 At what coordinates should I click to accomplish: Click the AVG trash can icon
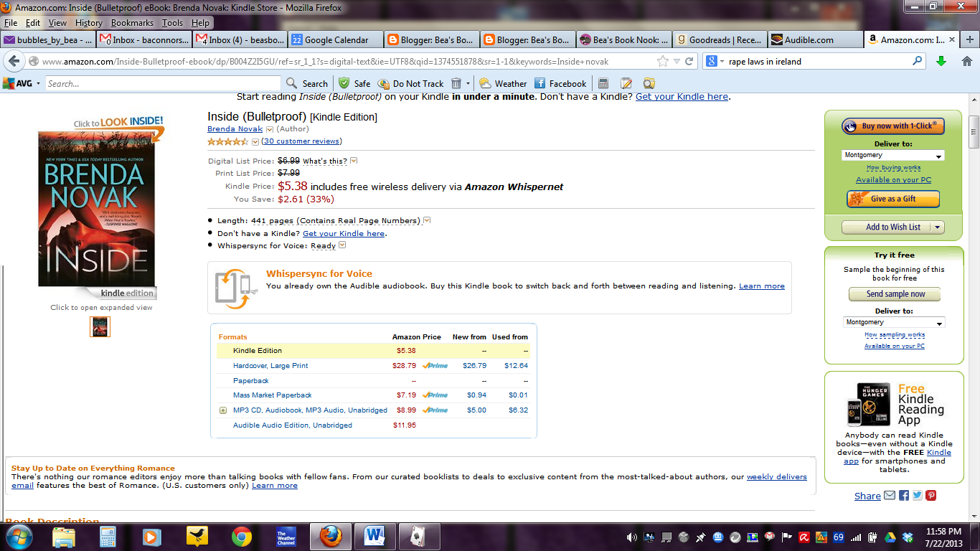pyautogui.click(x=457, y=83)
